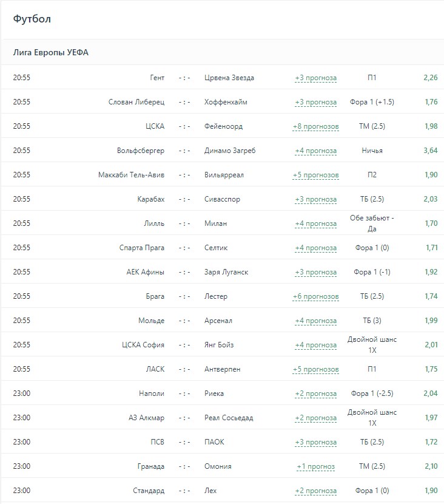
Task: Open +2 прогноза for Наполи – Риека
Action: (x=315, y=393)
